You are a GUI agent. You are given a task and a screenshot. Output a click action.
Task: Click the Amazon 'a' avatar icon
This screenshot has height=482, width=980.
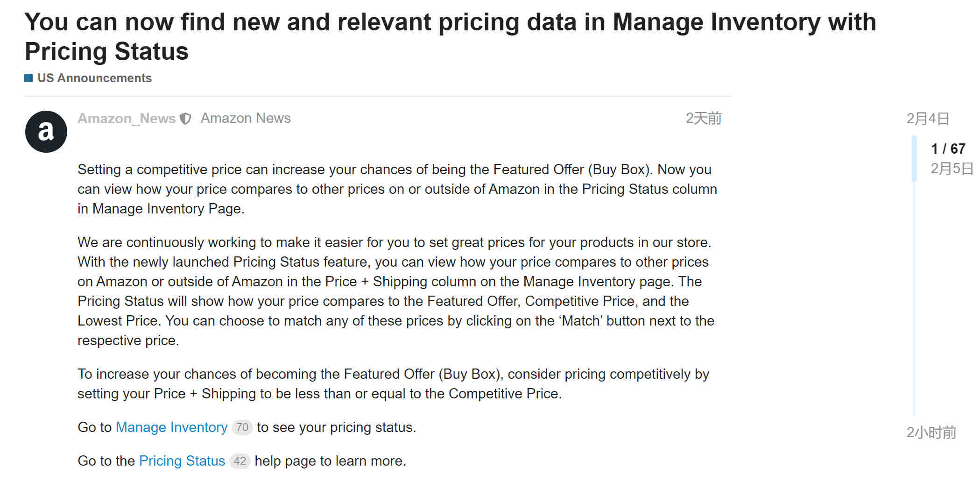pyautogui.click(x=46, y=131)
